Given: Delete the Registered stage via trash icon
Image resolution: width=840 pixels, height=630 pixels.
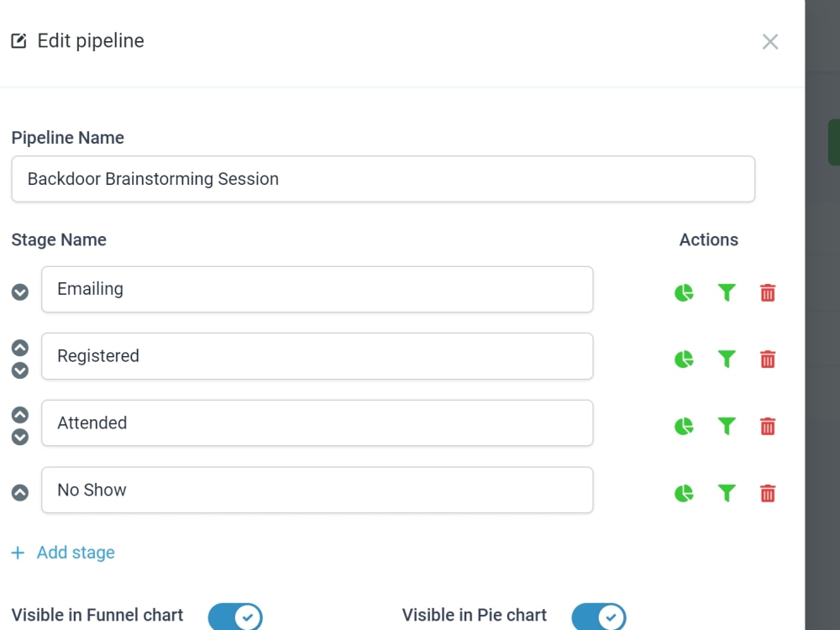Looking at the screenshot, I should [767, 359].
